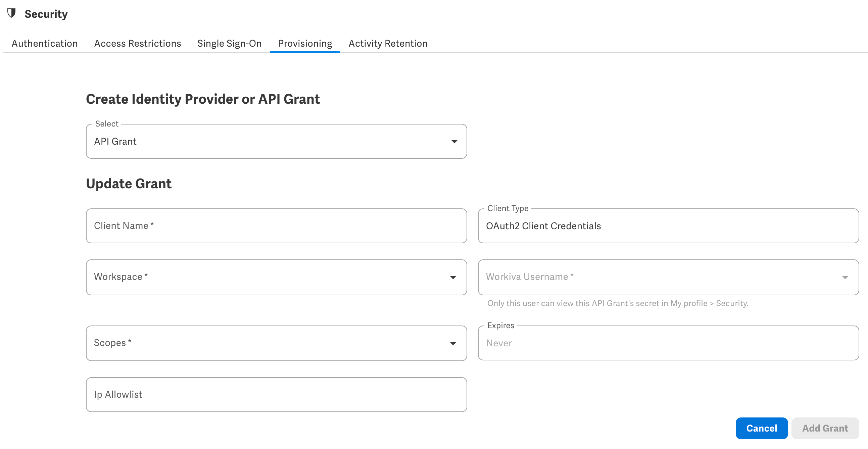
Task: Click the Workspace dropdown arrow
Action: pos(453,278)
